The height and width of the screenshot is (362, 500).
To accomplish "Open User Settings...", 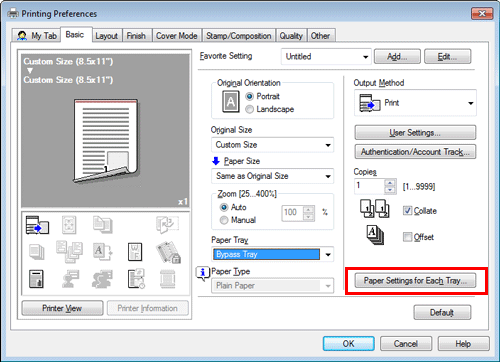I will 415,133.
